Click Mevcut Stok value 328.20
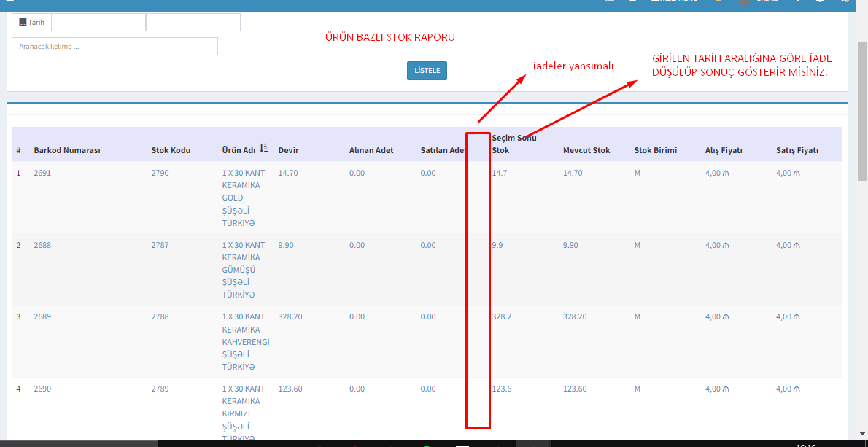 click(575, 316)
